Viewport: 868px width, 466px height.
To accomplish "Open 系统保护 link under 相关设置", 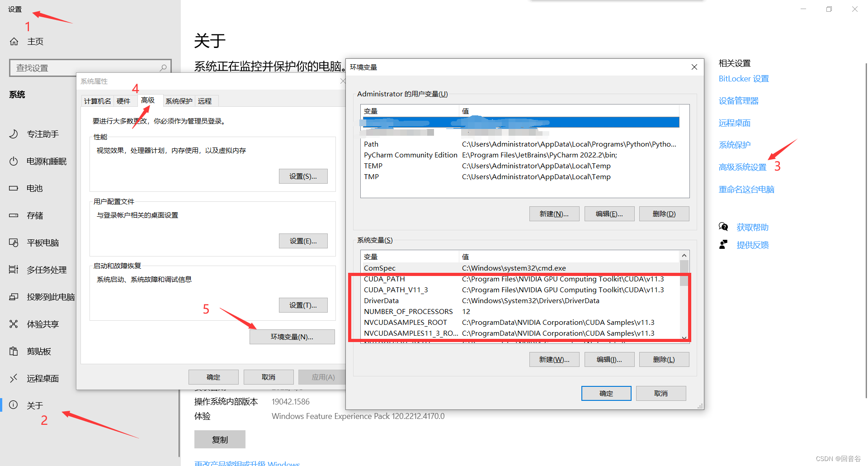I will [735, 145].
